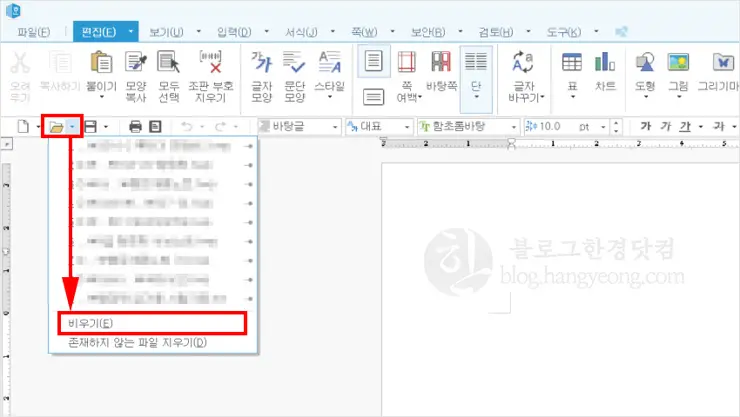Image resolution: width=740 pixels, height=417 pixels.
Task: Click the Copy (복사하기) icon
Action: click(60, 63)
